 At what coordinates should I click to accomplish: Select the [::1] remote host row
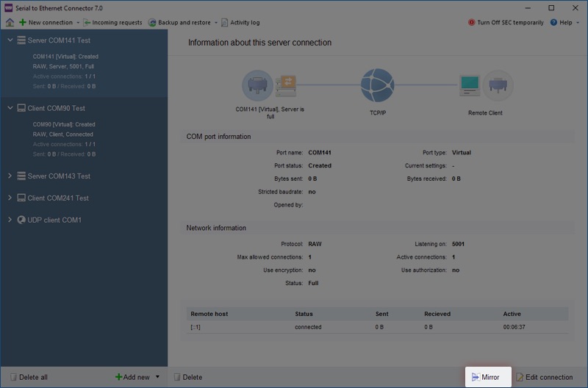tap(377, 327)
